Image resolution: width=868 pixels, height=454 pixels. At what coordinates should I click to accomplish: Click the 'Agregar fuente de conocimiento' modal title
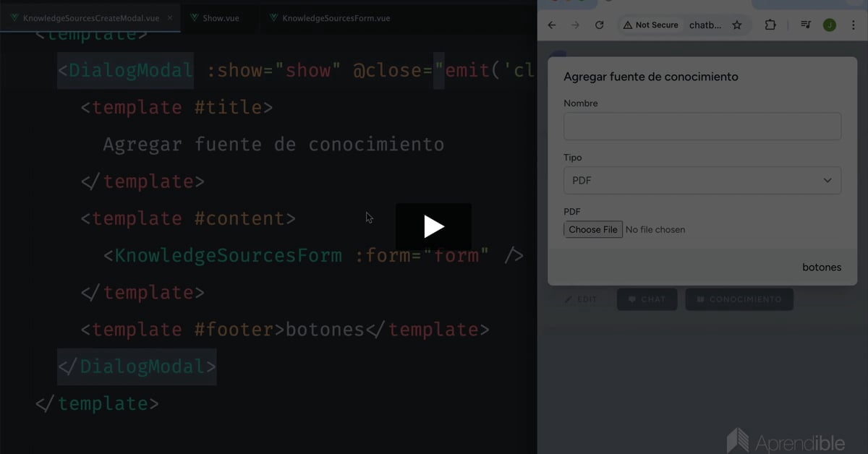[x=651, y=77]
